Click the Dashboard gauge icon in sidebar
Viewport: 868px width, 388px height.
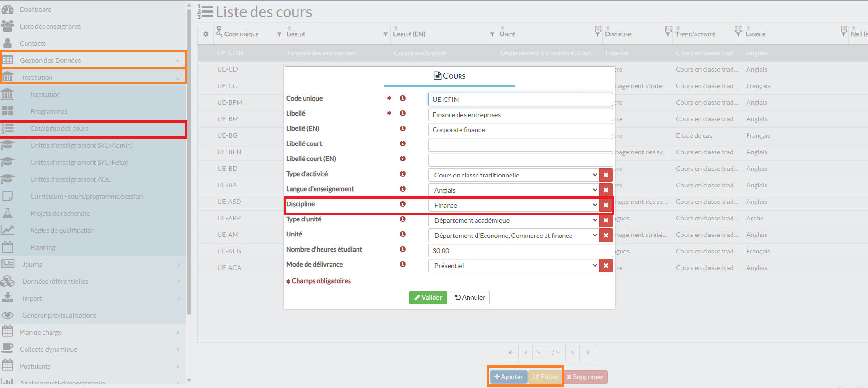[8, 9]
